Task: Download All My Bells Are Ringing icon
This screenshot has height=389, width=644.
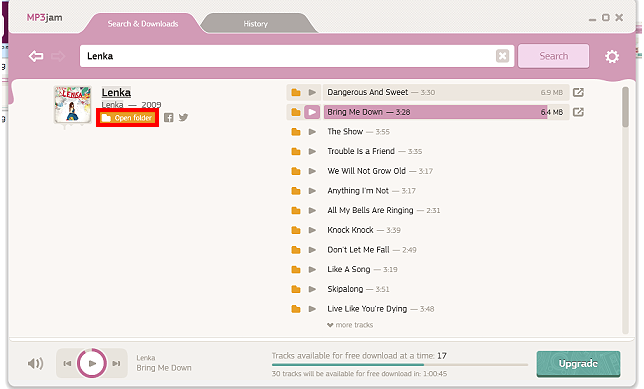Action: (x=296, y=211)
